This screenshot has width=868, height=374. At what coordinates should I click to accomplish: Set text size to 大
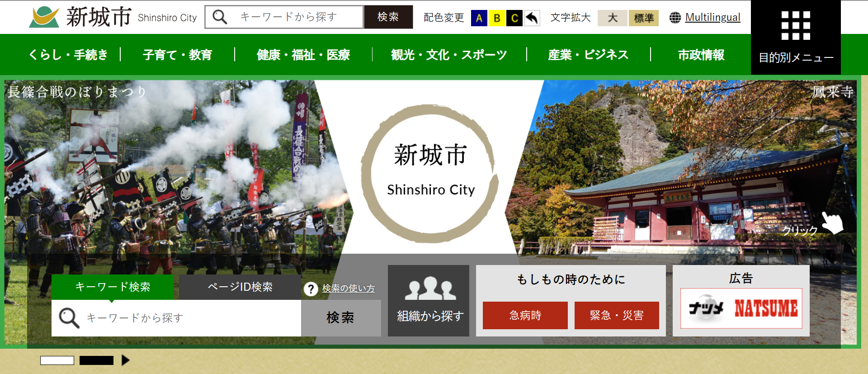click(x=612, y=18)
